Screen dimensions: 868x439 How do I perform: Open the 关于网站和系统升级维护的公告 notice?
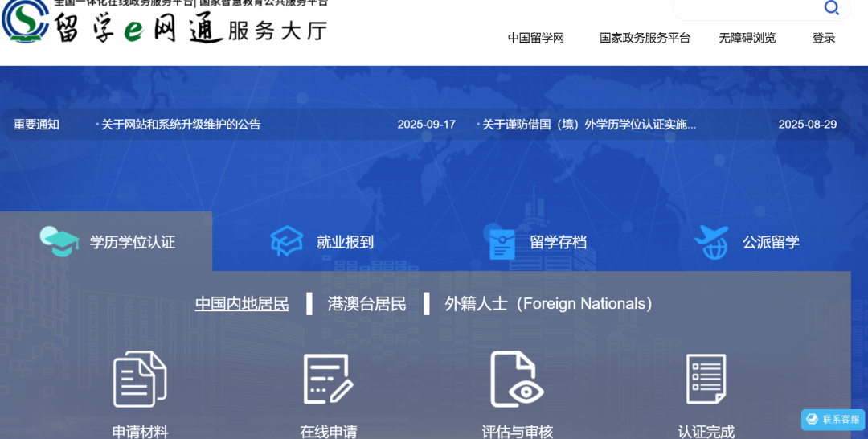(x=181, y=125)
